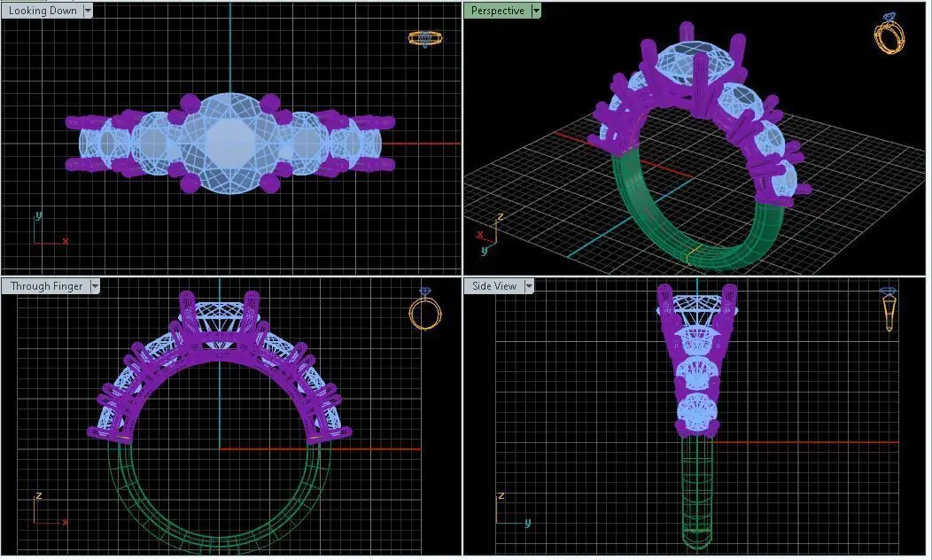This screenshot has width=932, height=560.
Task: Open the Side View dropdown arrow
Action: pos(528,286)
